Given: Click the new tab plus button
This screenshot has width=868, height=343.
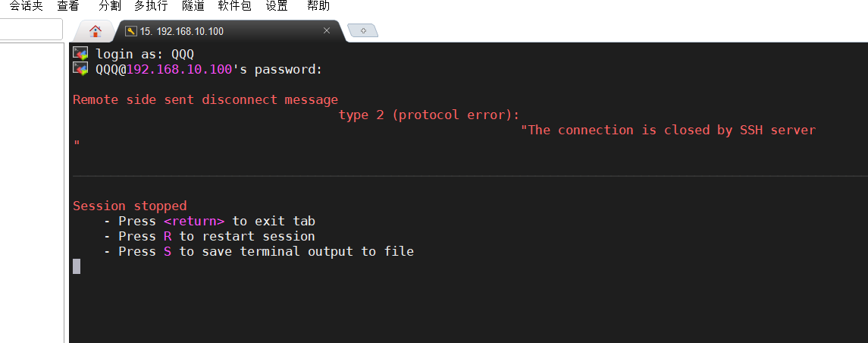Looking at the screenshot, I should coord(363,30).
